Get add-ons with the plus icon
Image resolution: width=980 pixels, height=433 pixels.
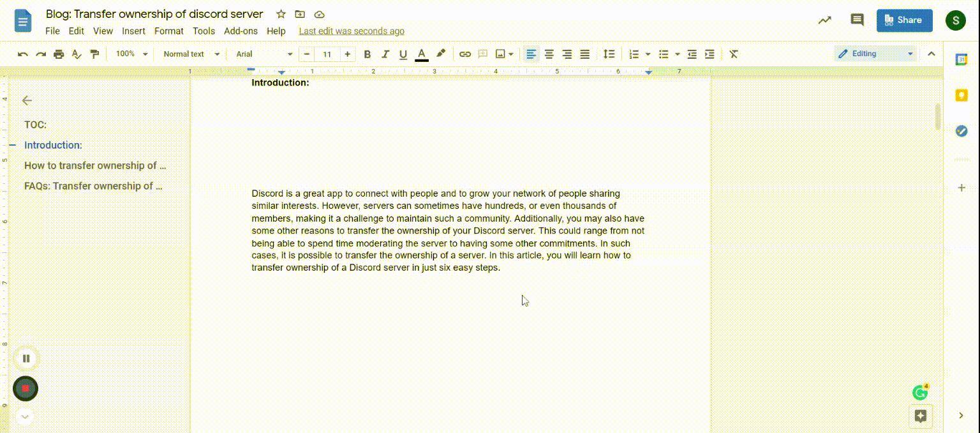(x=961, y=188)
